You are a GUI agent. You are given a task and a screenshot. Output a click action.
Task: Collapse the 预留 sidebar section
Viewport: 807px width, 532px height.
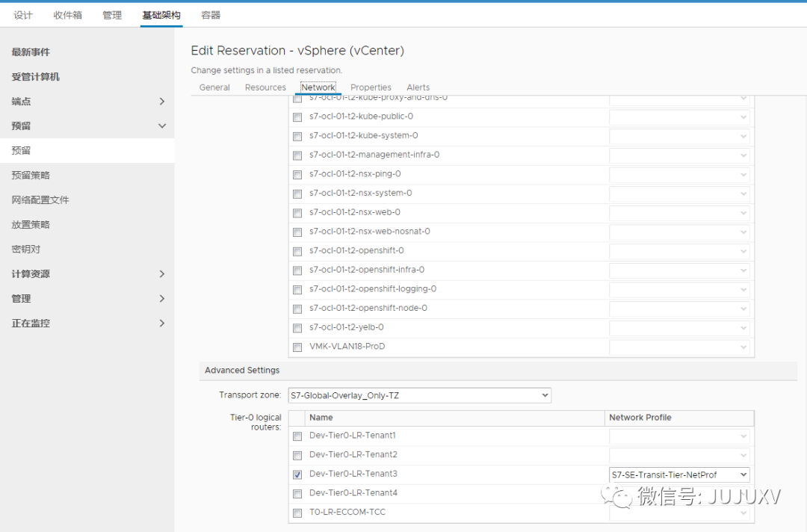162,126
